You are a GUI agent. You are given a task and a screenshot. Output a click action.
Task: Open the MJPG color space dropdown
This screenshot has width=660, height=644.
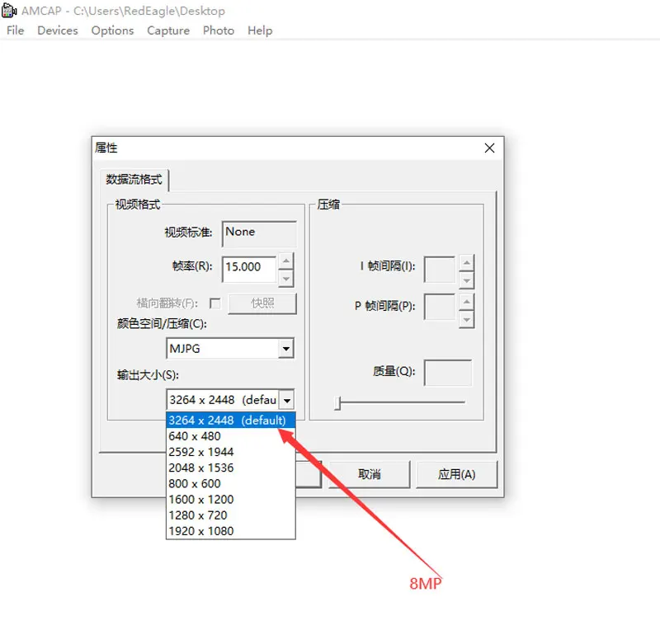[x=230, y=349]
